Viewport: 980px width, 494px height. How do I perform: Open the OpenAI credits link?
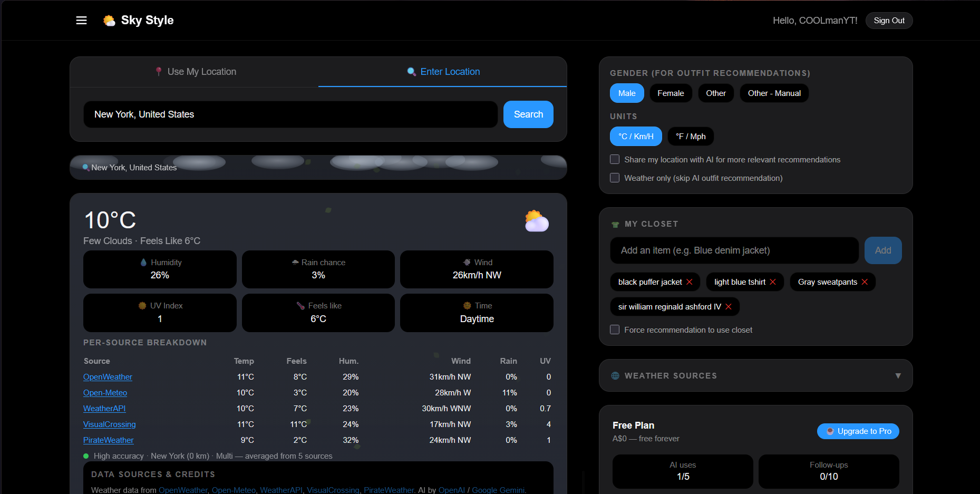coord(452,490)
